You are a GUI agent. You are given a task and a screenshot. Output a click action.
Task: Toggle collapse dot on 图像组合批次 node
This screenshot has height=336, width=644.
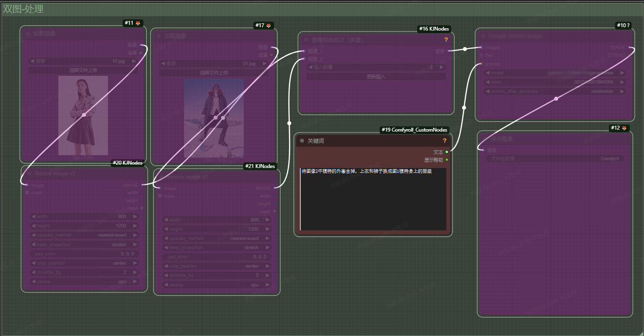(306, 40)
